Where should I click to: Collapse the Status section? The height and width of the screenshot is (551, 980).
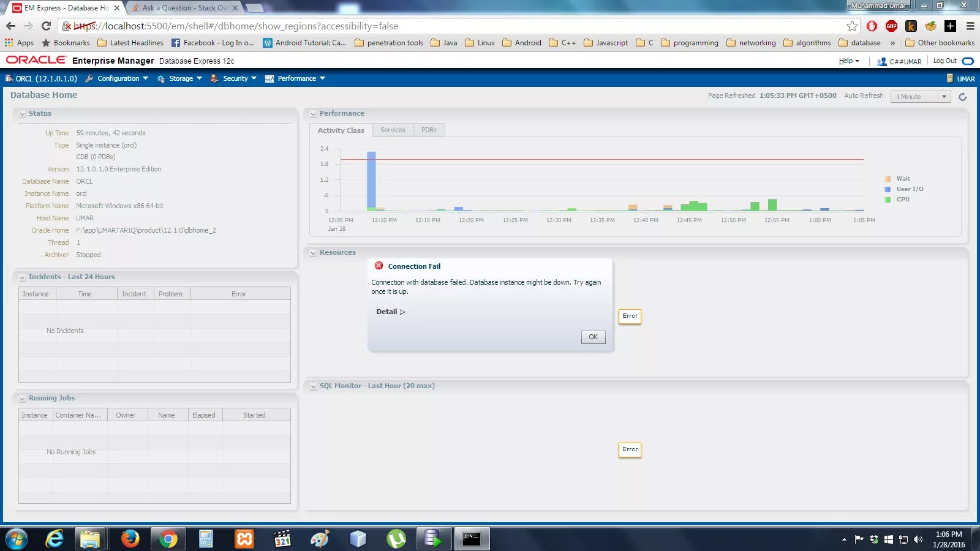click(x=22, y=114)
